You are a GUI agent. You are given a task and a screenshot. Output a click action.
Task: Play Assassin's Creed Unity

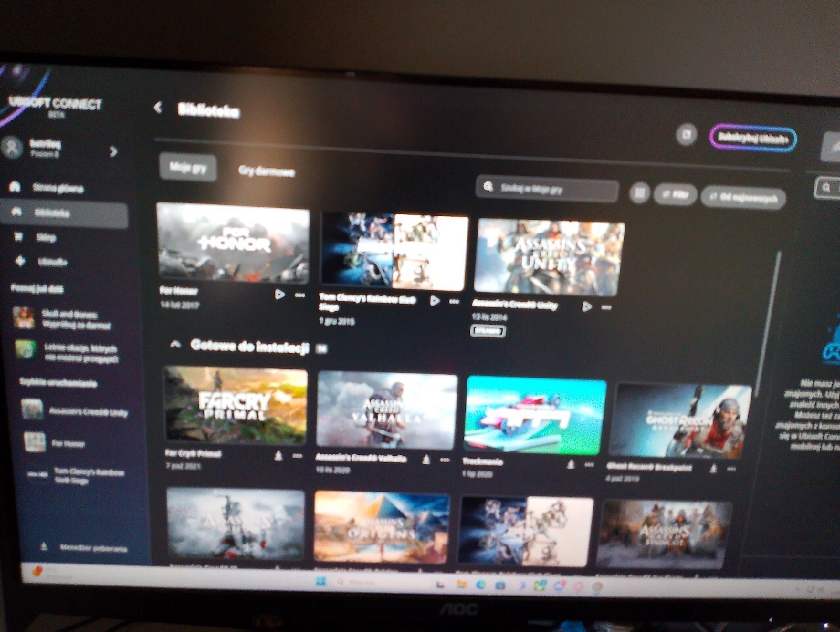[587, 306]
